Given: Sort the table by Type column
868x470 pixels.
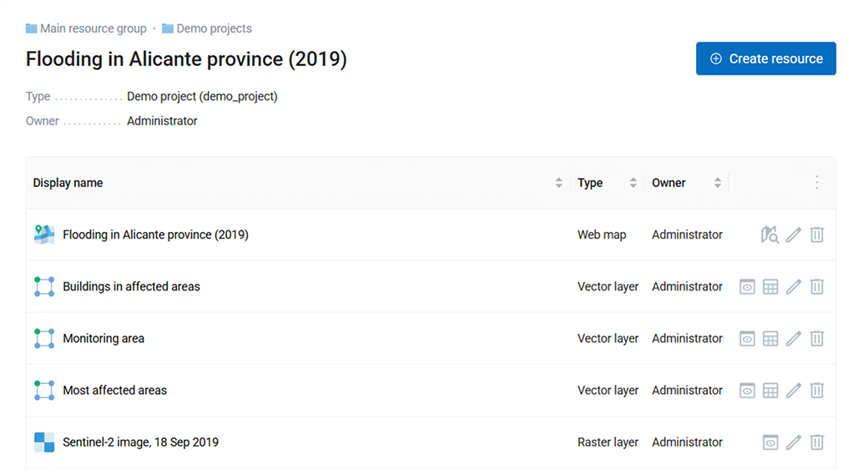Looking at the screenshot, I should tap(633, 183).
